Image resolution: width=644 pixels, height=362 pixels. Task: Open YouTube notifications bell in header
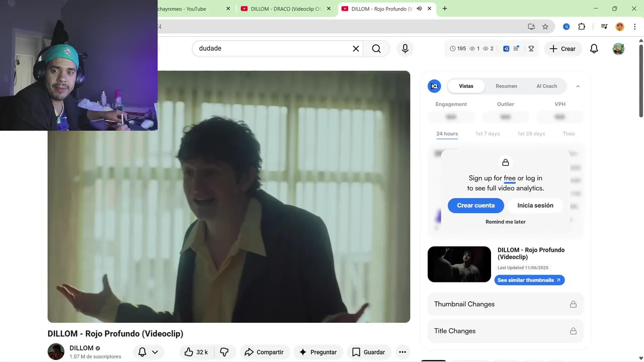(x=594, y=49)
